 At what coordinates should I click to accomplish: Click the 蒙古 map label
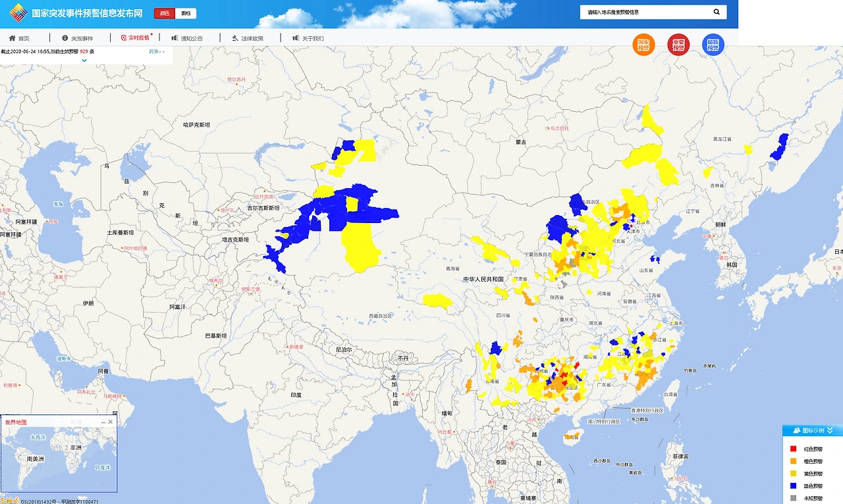[522, 141]
